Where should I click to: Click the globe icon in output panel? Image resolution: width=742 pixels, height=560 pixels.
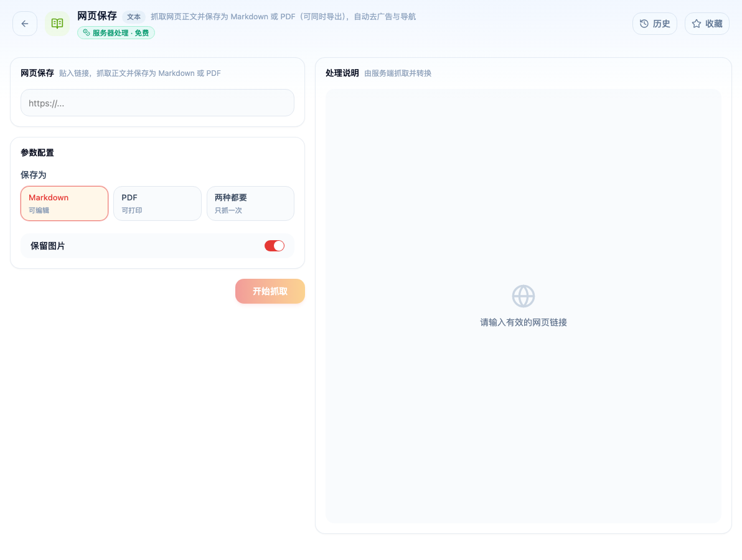click(x=524, y=296)
